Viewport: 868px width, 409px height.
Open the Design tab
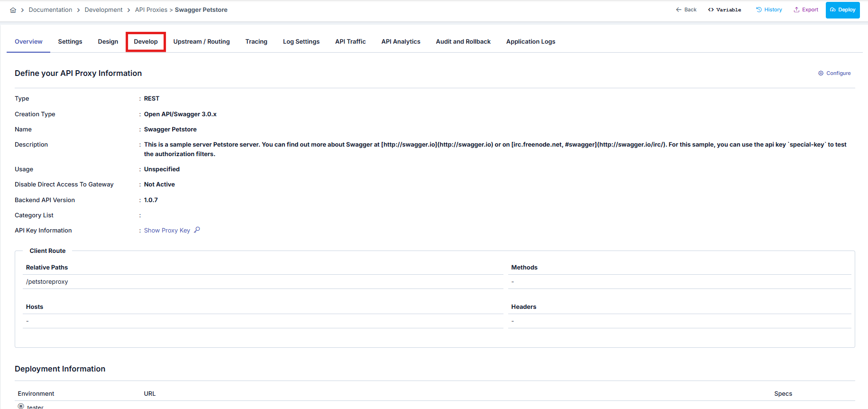coord(108,42)
